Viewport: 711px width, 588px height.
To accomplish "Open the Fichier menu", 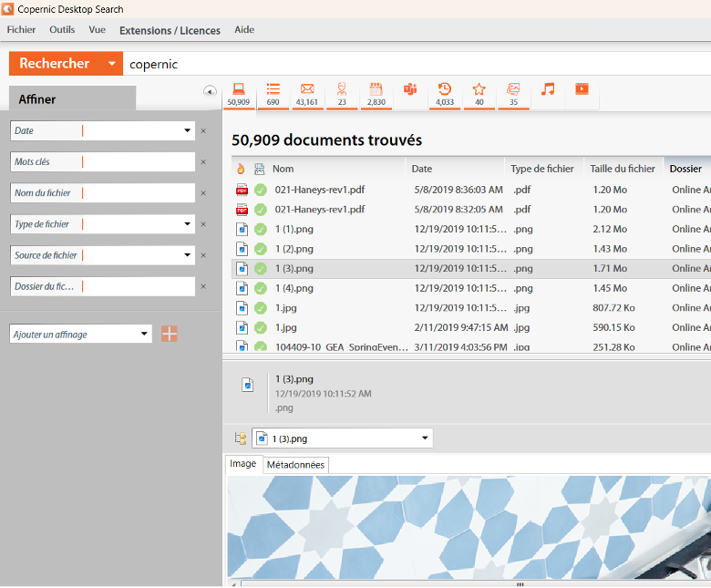I will (21, 30).
